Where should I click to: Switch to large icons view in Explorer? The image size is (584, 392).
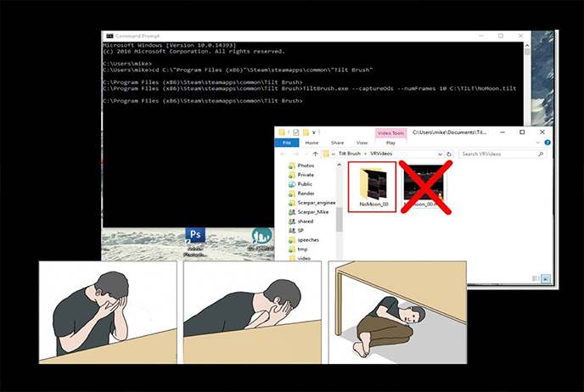tap(545, 280)
